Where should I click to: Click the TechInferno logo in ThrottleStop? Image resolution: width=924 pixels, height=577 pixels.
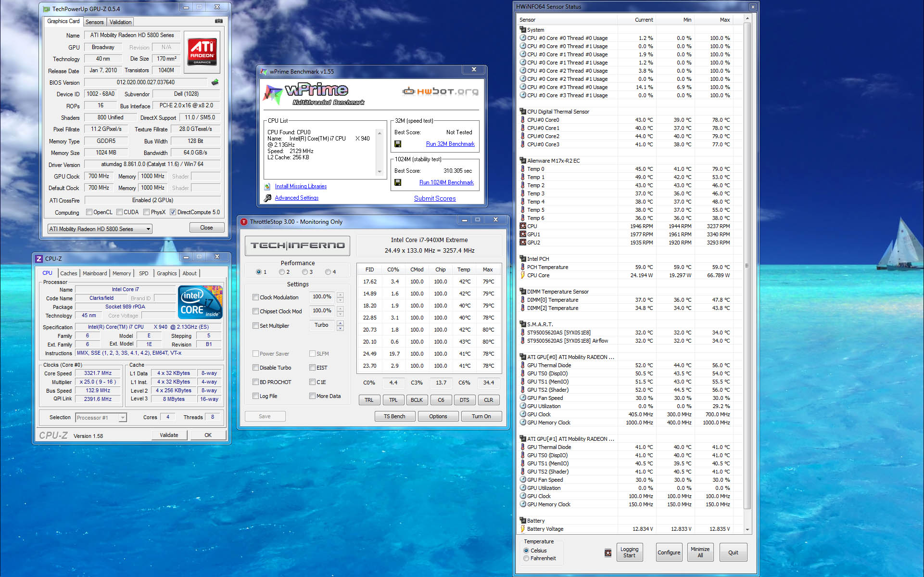coord(297,245)
